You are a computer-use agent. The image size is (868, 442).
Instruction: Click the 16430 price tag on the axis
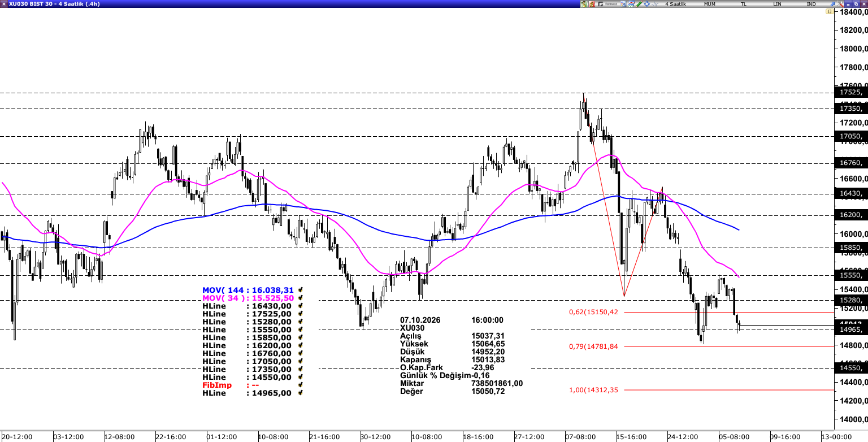point(851,193)
